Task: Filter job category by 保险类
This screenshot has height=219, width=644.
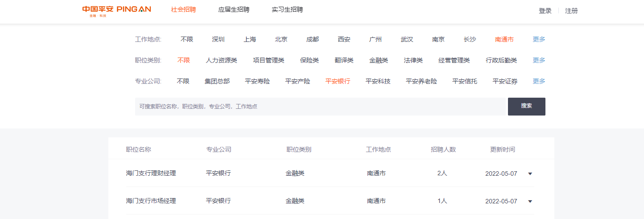Action: [x=310, y=60]
